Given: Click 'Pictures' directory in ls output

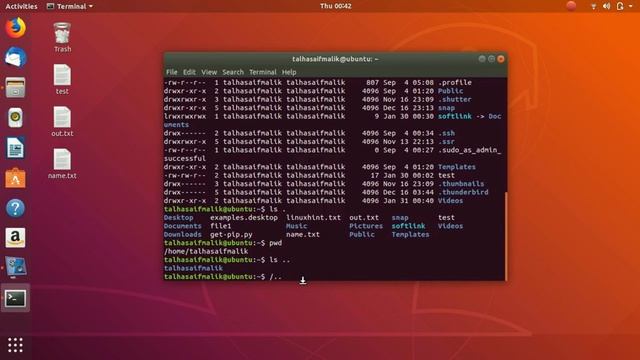Looking at the screenshot, I should point(366,226).
